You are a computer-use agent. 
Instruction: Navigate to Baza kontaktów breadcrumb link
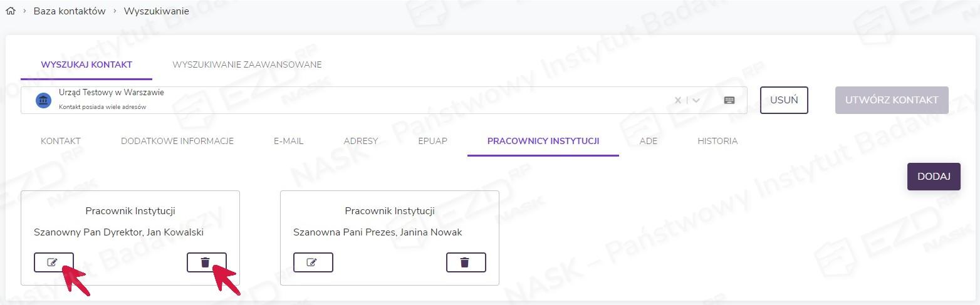click(70, 11)
